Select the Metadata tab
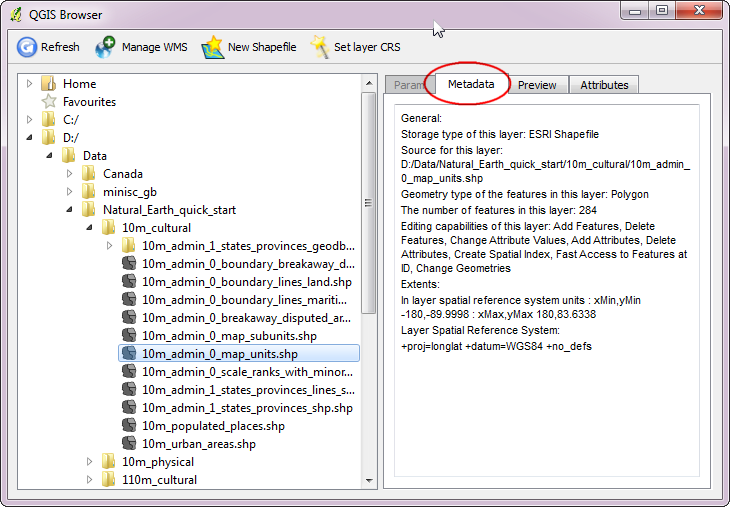The height and width of the screenshot is (507, 730). coord(471,84)
